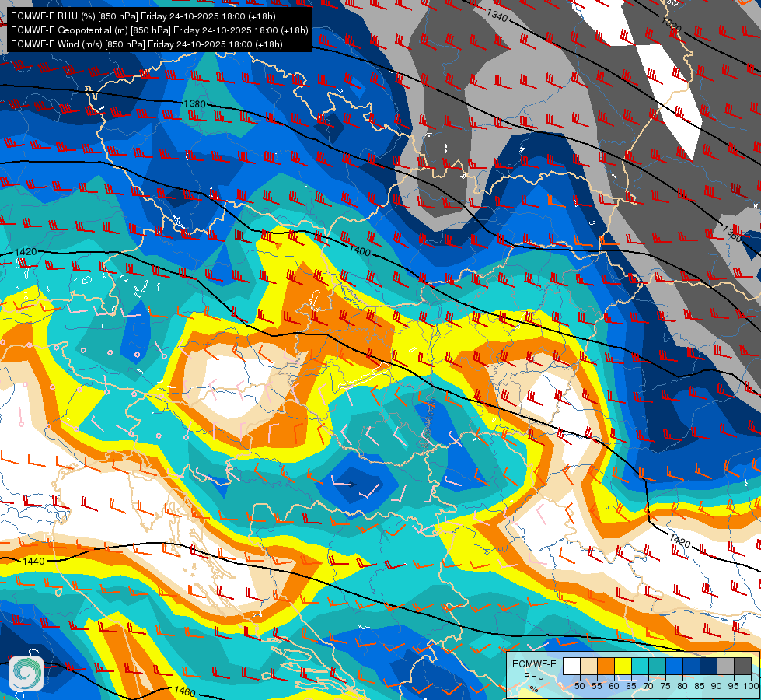Click the legend value 80
The width and height of the screenshot is (761, 700).
682,686
